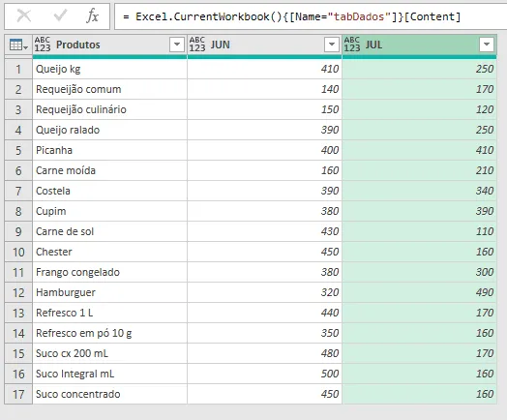The image size is (507, 420).
Task: Click JUN value 440 for Refresco 1 L
Action: 264,313
